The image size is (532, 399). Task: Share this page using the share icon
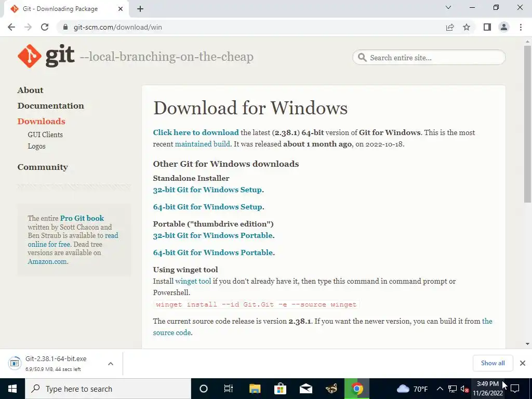point(450,27)
